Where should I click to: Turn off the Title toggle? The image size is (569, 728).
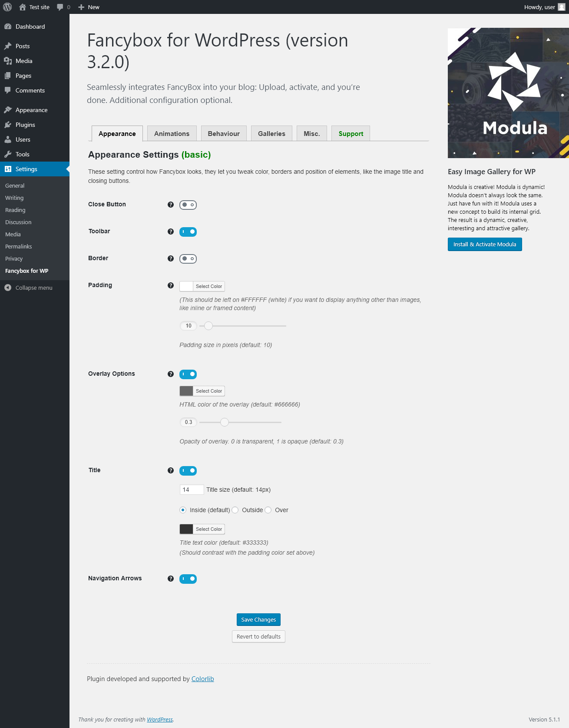pos(188,470)
